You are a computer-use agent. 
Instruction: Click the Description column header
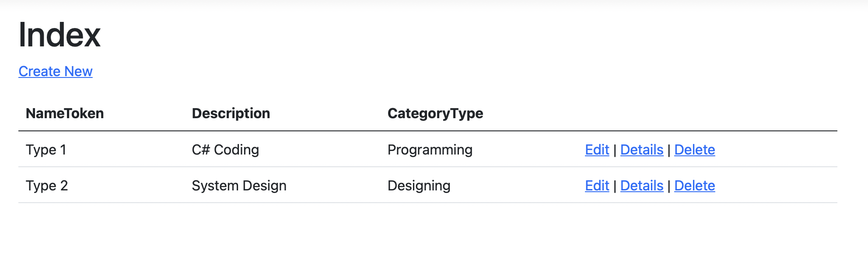(x=231, y=113)
